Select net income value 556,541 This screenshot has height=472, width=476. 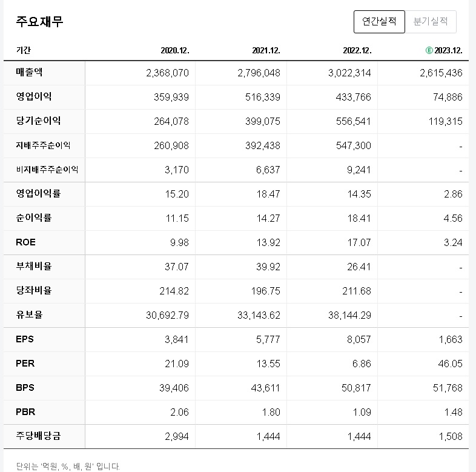pyautogui.click(x=353, y=122)
